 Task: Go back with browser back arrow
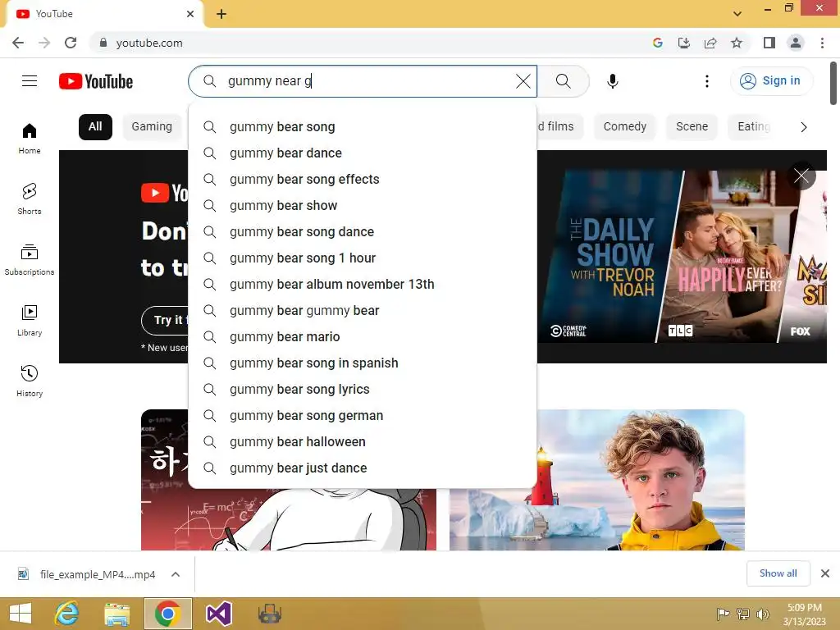pos(18,43)
